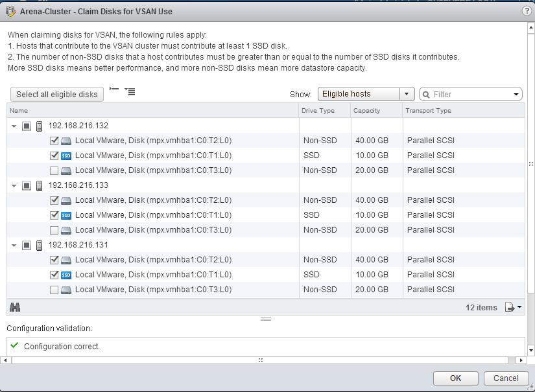The height and width of the screenshot is (392, 535).
Task: Click SSD disk icon under host 192.168.216.132
Action: [66, 156]
